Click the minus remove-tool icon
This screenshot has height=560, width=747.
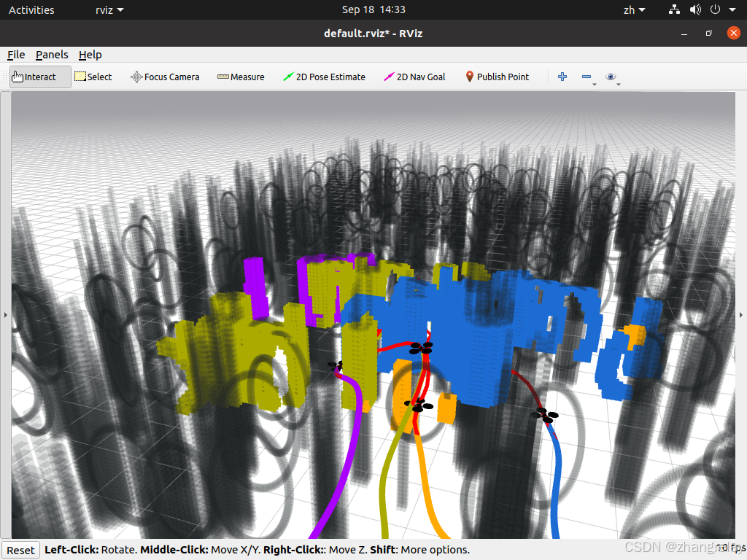pos(587,77)
